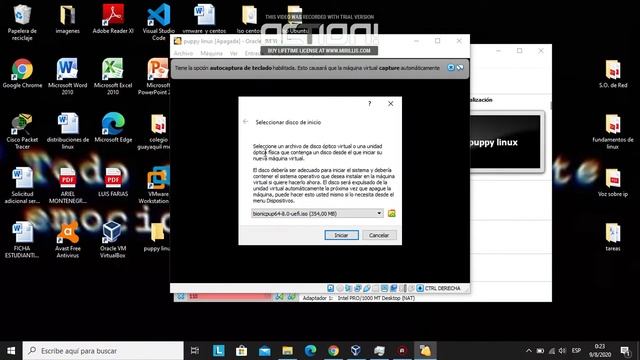Open File Explorer from the taskbar
The image size is (640, 360).
287,351
